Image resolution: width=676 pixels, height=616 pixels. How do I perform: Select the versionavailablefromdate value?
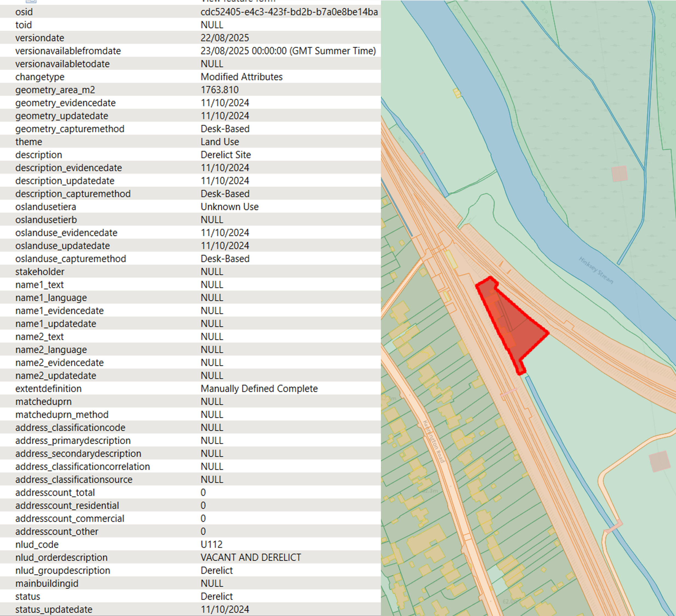coord(288,51)
